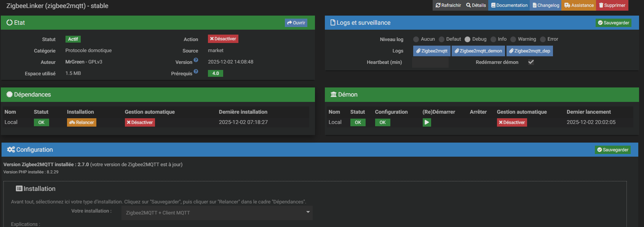Click the Logs et surveillance file icon
Screen dimensions: 644x227
[x=333, y=22]
